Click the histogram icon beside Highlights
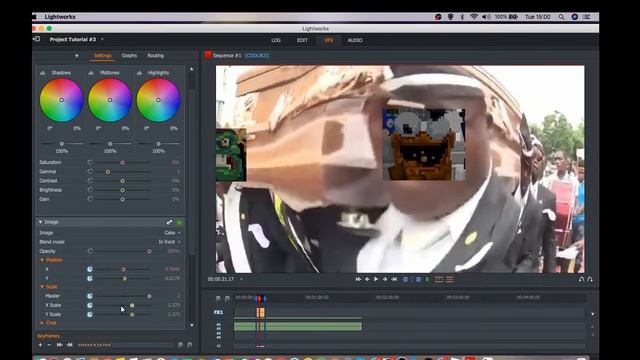 [139, 73]
